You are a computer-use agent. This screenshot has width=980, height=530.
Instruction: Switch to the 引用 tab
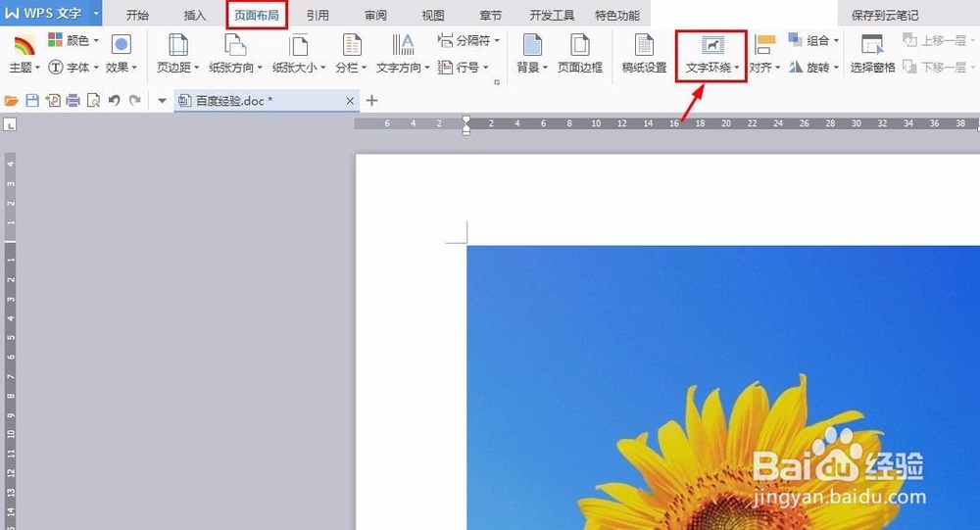tap(318, 15)
